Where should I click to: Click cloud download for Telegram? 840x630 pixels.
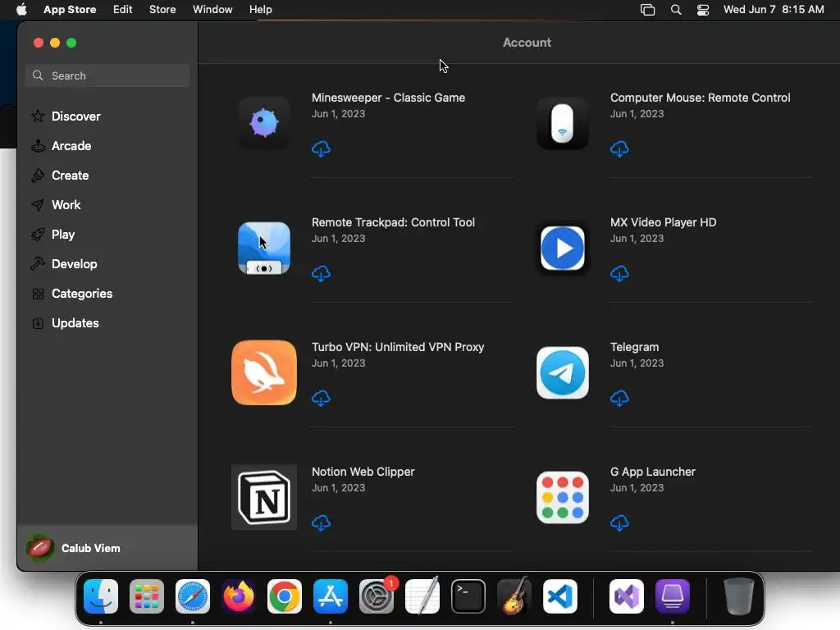click(x=619, y=399)
